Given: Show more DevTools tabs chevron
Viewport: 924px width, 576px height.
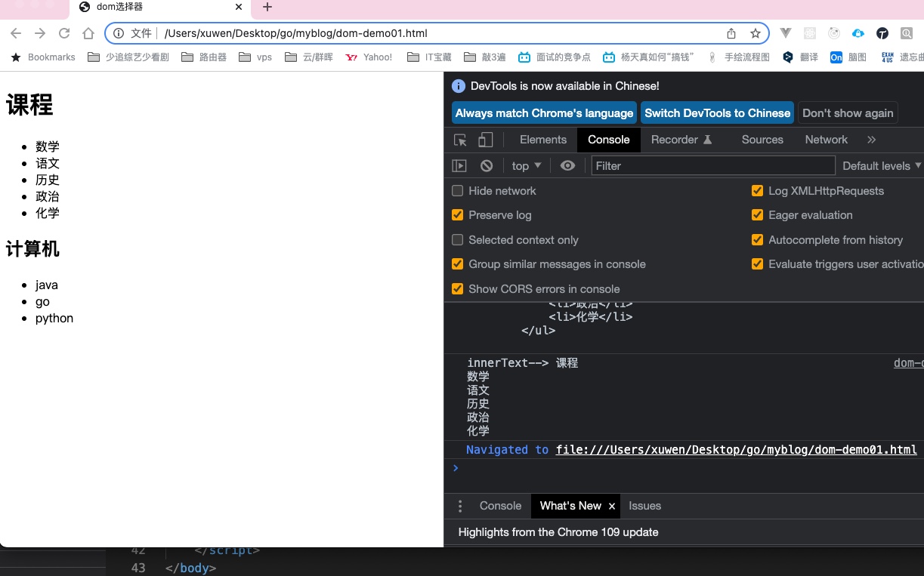Looking at the screenshot, I should 871,140.
